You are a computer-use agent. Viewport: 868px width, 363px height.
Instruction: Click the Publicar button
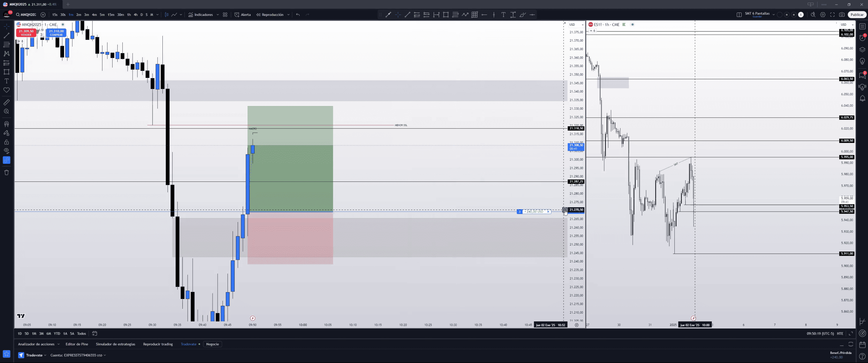(x=856, y=15)
